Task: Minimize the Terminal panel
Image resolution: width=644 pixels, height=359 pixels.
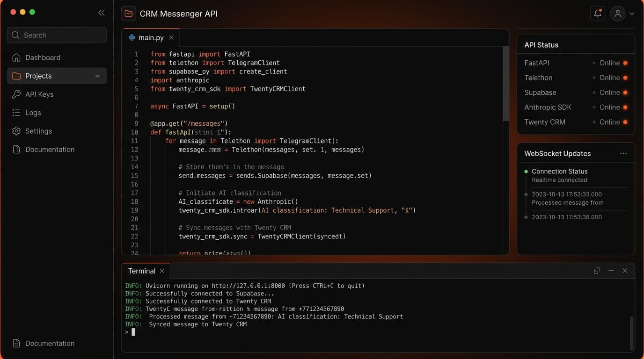Action: pyautogui.click(x=611, y=270)
